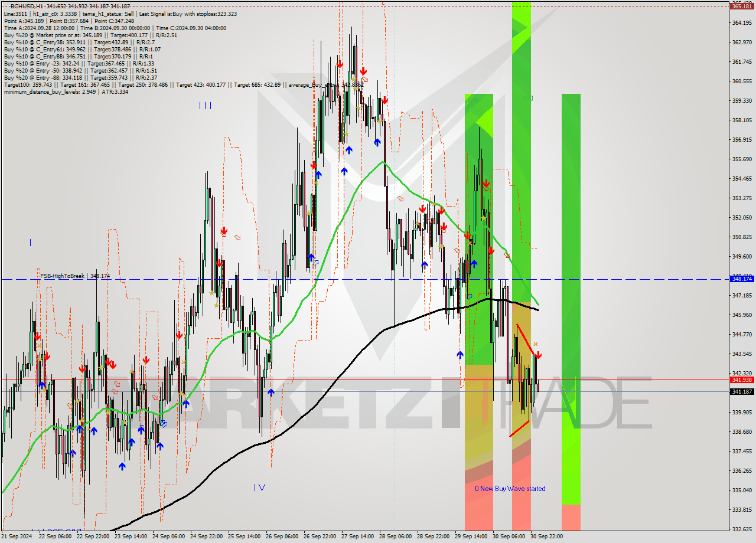Click the 350.825 price axis label
The height and width of the screenshot is (543, 756).
741,237
